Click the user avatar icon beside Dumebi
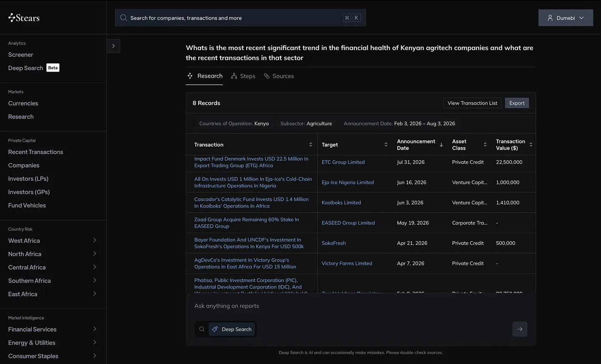 point(550,18)
